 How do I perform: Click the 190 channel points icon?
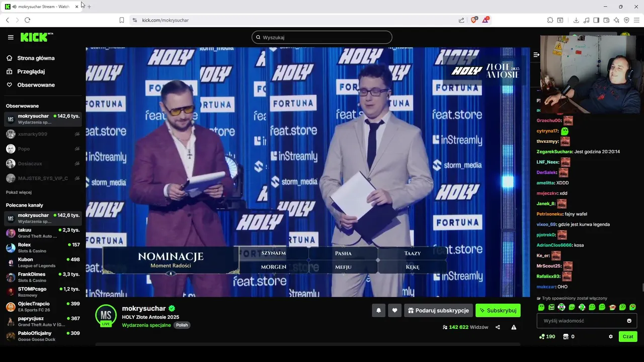click(542, 336)
